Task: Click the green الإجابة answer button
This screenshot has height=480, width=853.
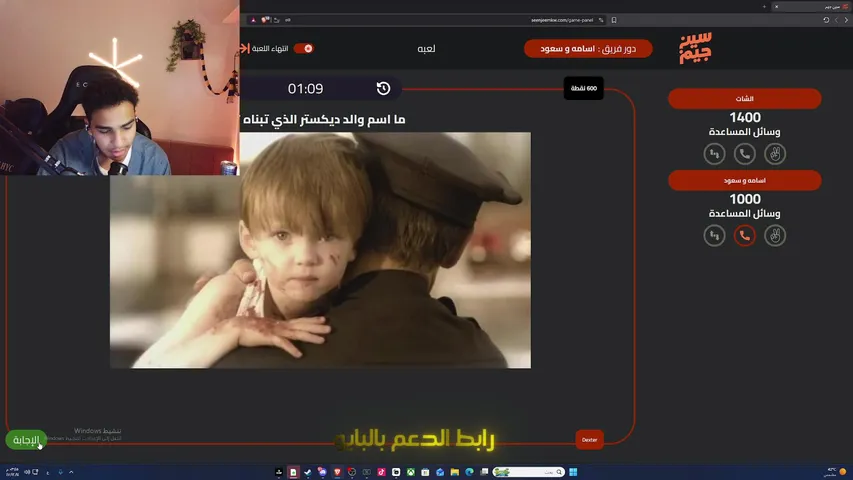Action: [26, 440]
